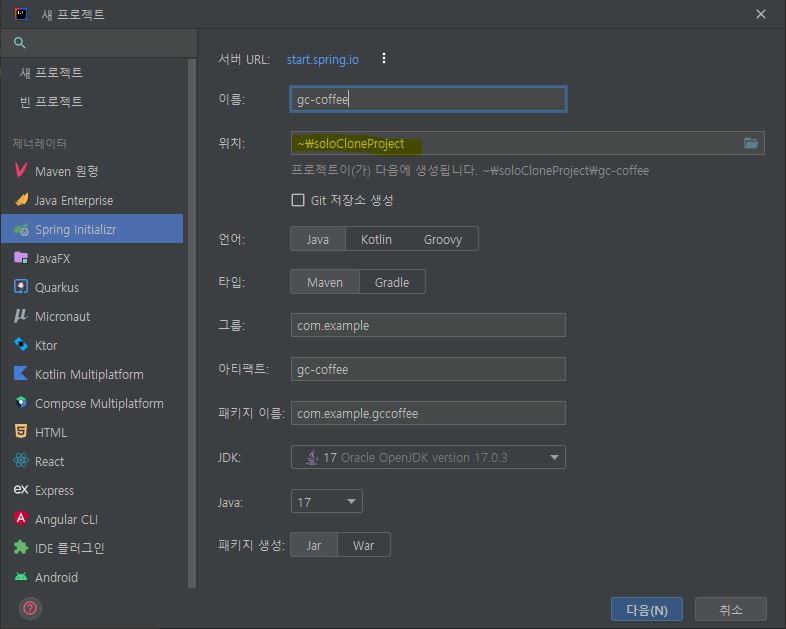Select Groovy as the language
The height and width of the screenshot is (629, 786).
click(443, 239)
